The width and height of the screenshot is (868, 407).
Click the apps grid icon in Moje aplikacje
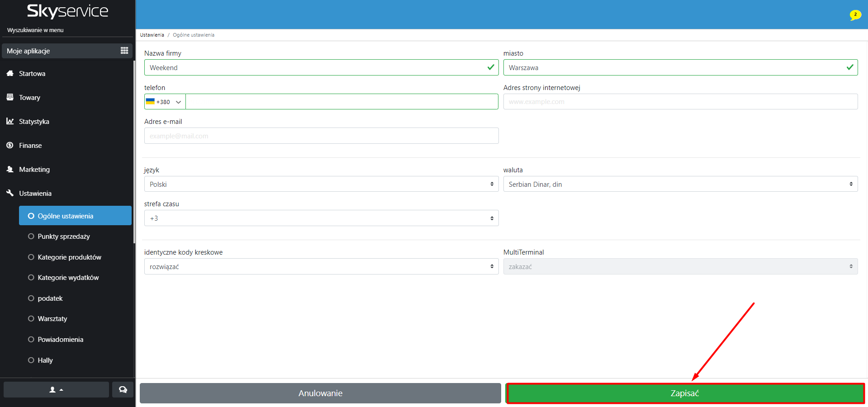(x=124, y=51)
